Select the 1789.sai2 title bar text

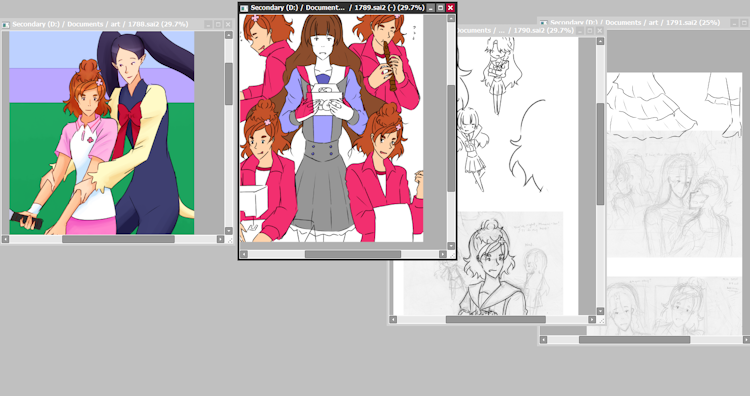[338, 8]
